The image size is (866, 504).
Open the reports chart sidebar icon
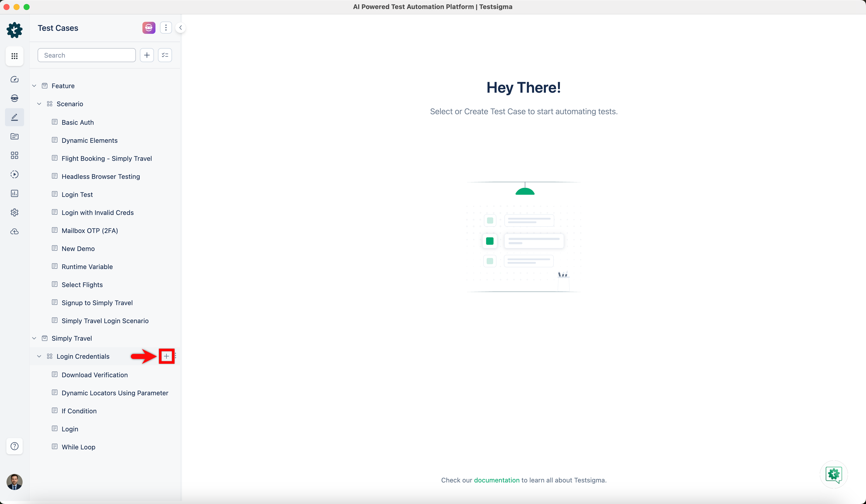tap(15, 194)
